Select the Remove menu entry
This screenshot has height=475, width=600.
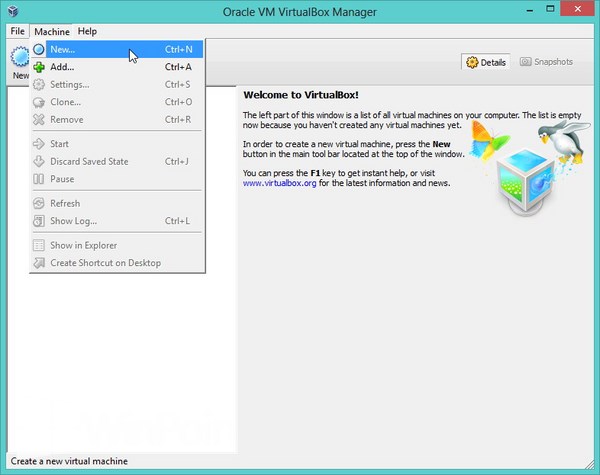pyautogui.click(x=117, y=120)
